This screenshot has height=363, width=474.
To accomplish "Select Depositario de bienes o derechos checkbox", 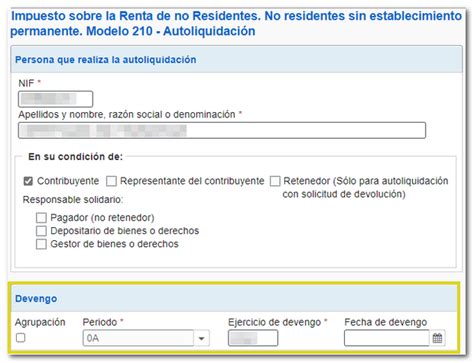I will click(41, 231).
